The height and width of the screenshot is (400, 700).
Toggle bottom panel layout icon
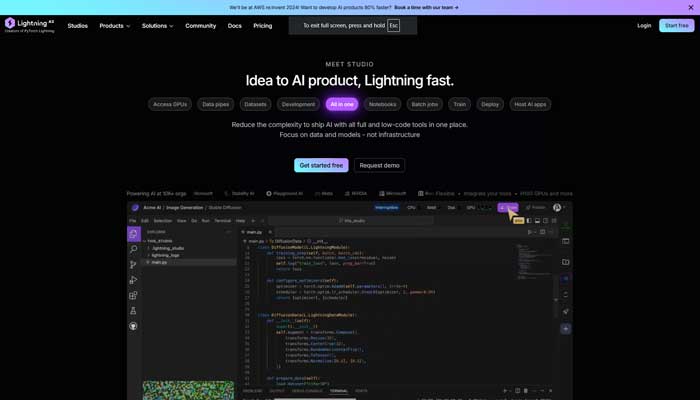[538, 221]
